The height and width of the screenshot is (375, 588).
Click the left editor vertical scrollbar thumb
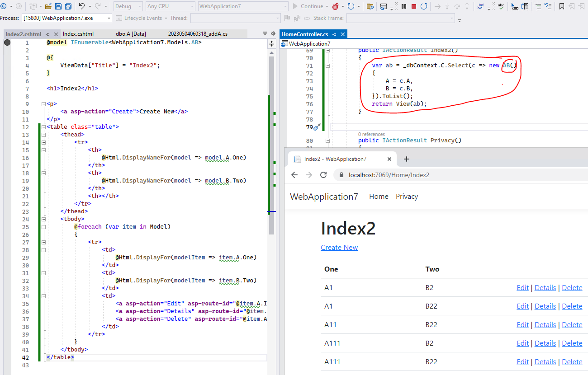[271, 145]
